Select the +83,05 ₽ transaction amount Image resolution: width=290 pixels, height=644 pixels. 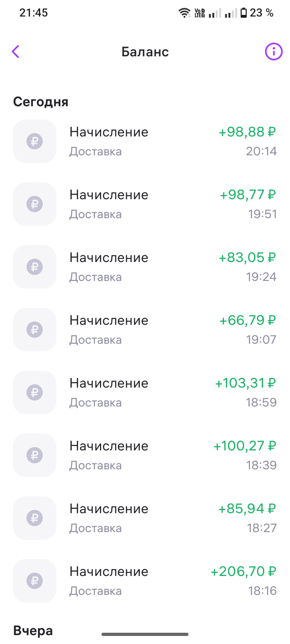[247, 258]
